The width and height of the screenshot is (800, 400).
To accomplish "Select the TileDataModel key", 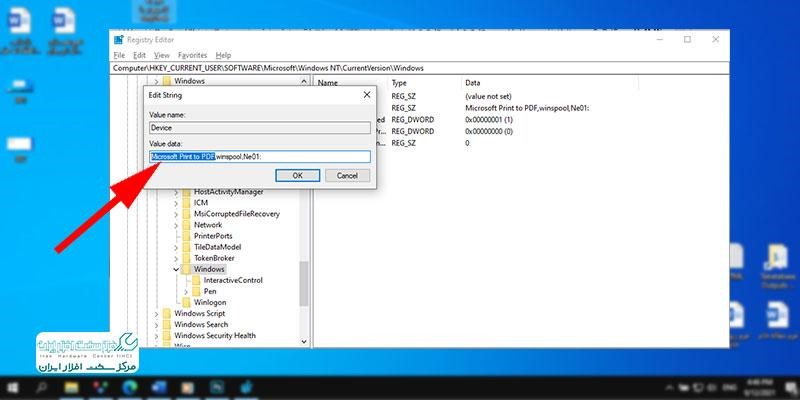I will click(217, 247).
